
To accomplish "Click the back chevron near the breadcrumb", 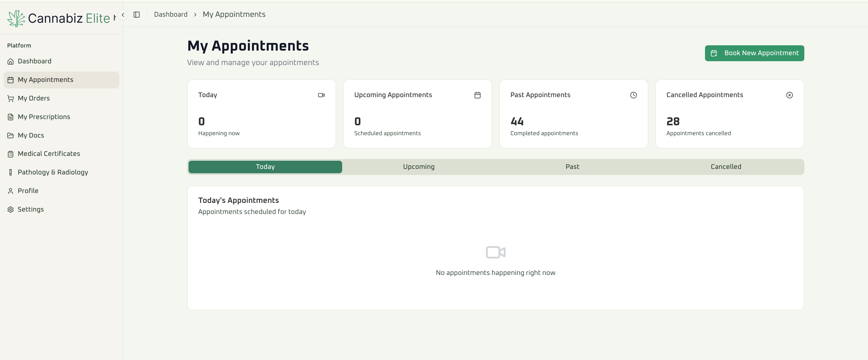I will click(x=123, y=14).
